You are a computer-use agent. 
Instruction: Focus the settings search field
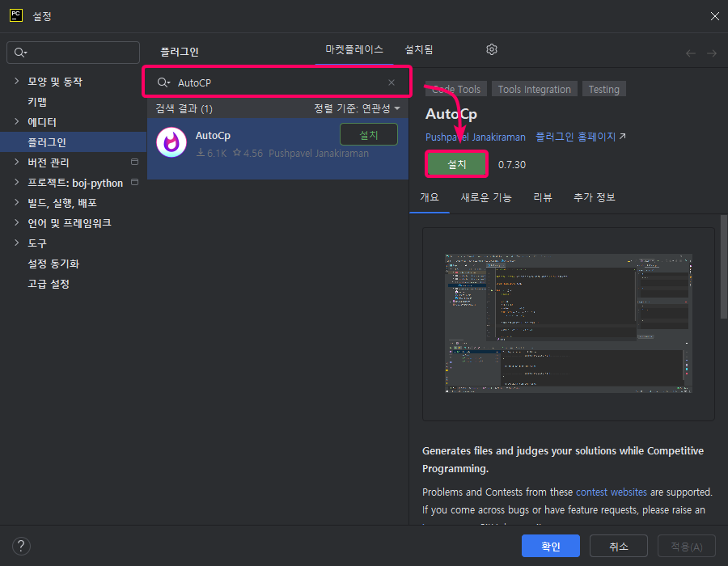click(x=73, y=53)
